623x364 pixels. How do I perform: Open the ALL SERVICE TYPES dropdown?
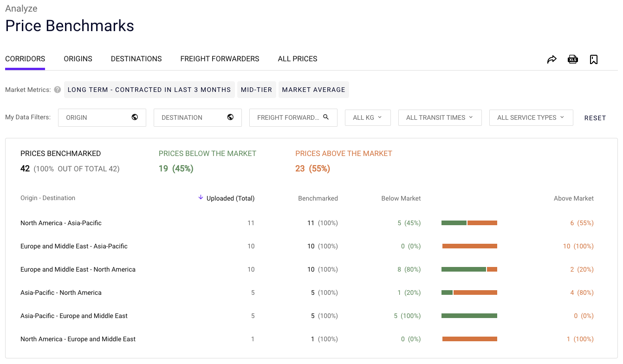(531, 117)
